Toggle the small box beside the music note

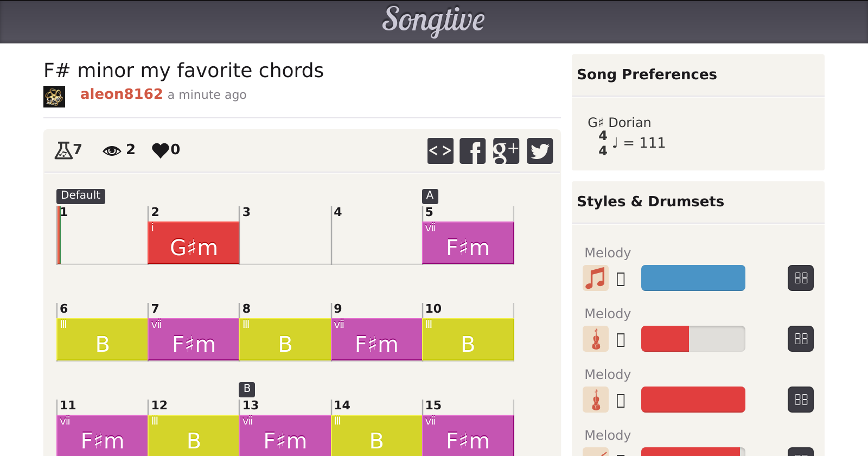[x=621, y=279]
